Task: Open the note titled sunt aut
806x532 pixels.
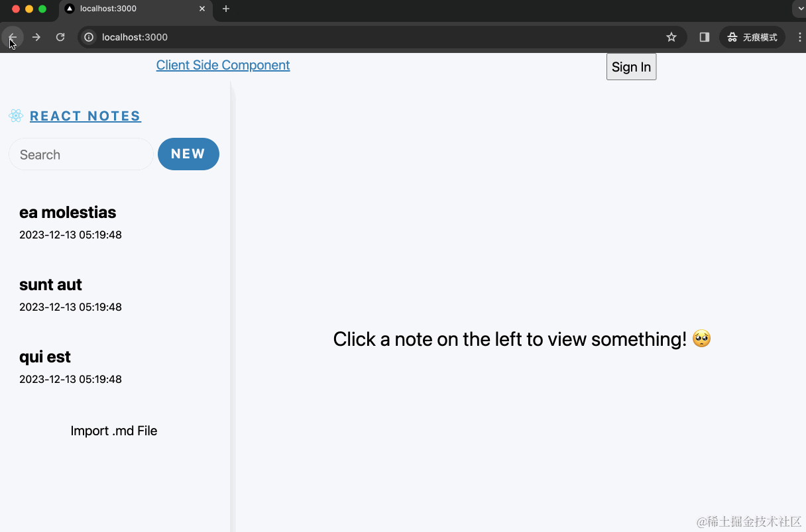Action: pyautogui.click(x=50, y=284)
